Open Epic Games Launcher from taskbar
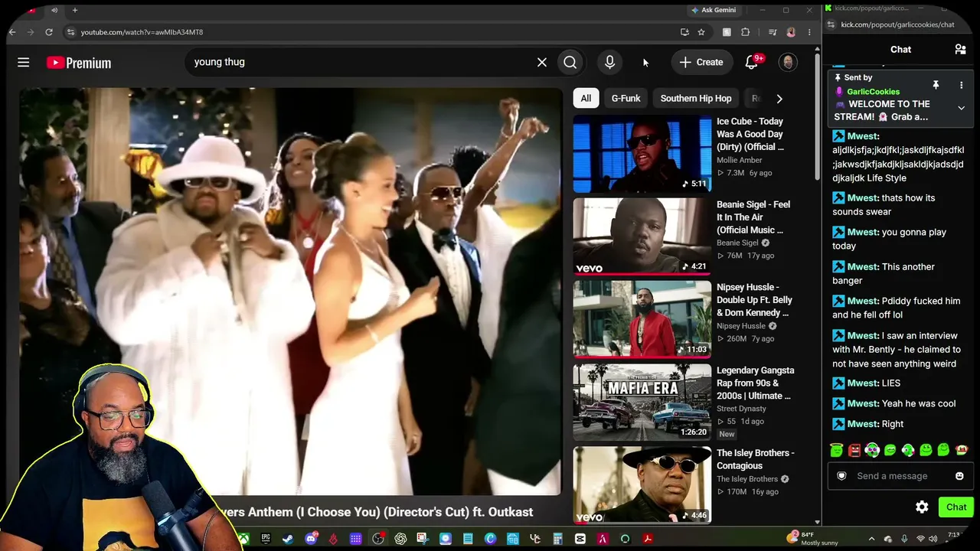Image resolution: width=980 pixels, height=551 pixels. (266, 539)
